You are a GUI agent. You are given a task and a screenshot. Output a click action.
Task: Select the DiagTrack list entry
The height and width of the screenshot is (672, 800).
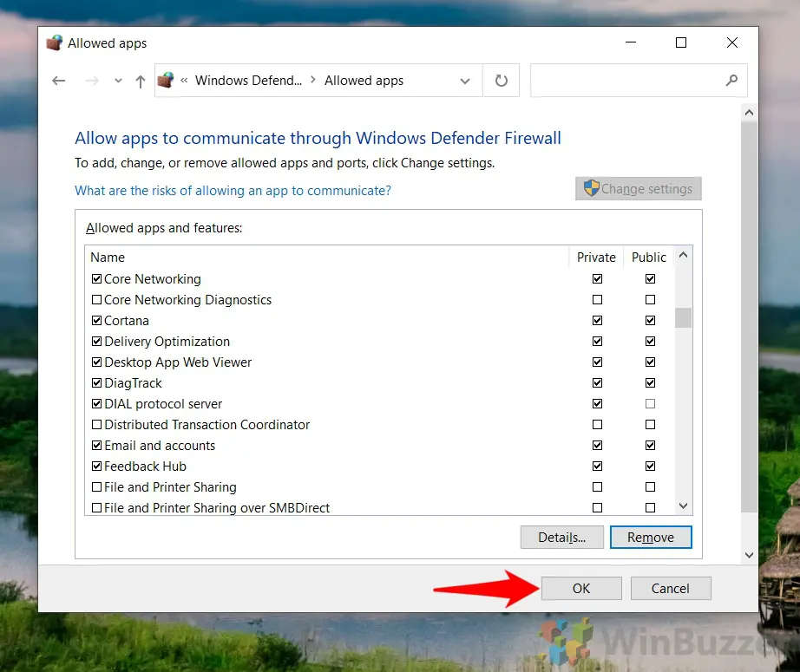[379, 383]
